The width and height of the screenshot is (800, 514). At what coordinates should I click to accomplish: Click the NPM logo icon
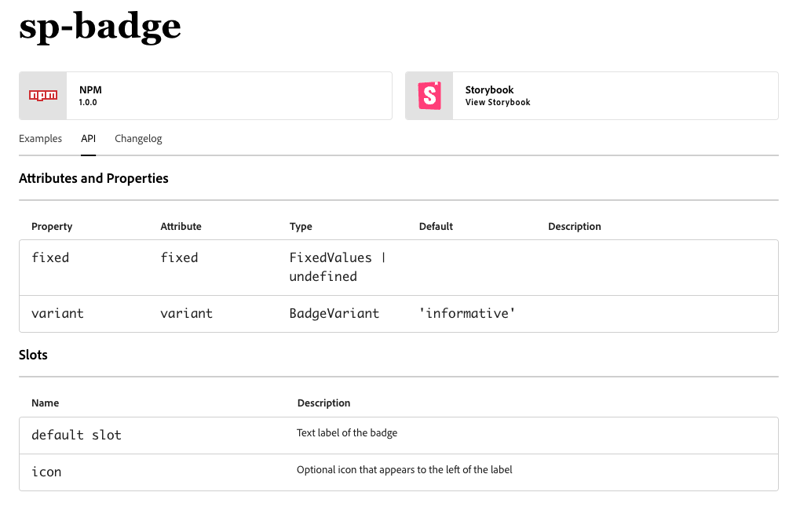[x=43, y=96]
